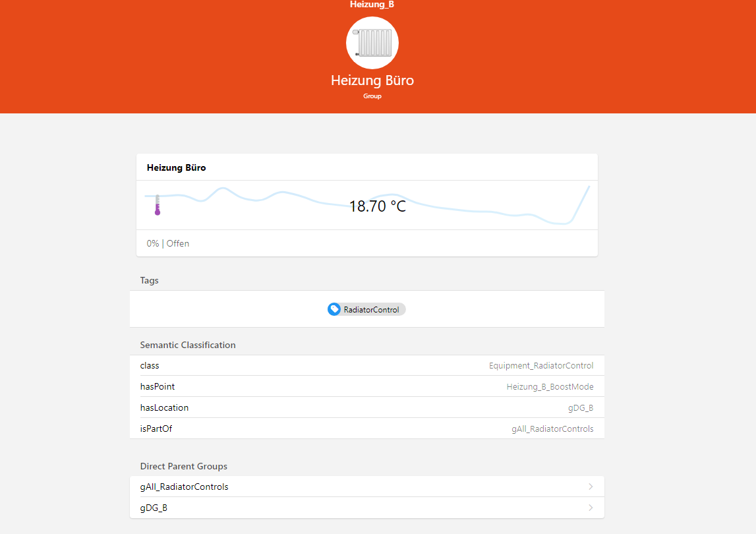Click the 'Group' subtitle in the header
The image size is (756, 534).
point(372,96)
